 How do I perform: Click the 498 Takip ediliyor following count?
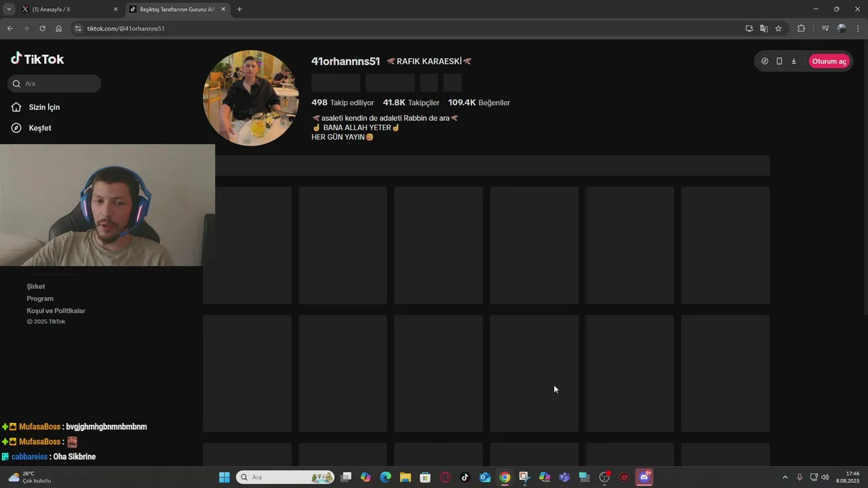pyautogui.click(x=342, y=102)
